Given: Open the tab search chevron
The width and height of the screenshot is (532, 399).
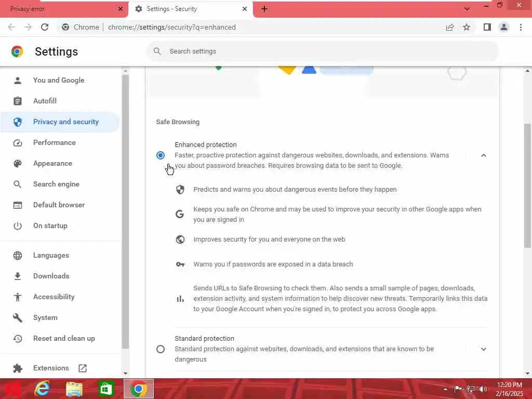Looking at the screenshot, I should [467, 9].
